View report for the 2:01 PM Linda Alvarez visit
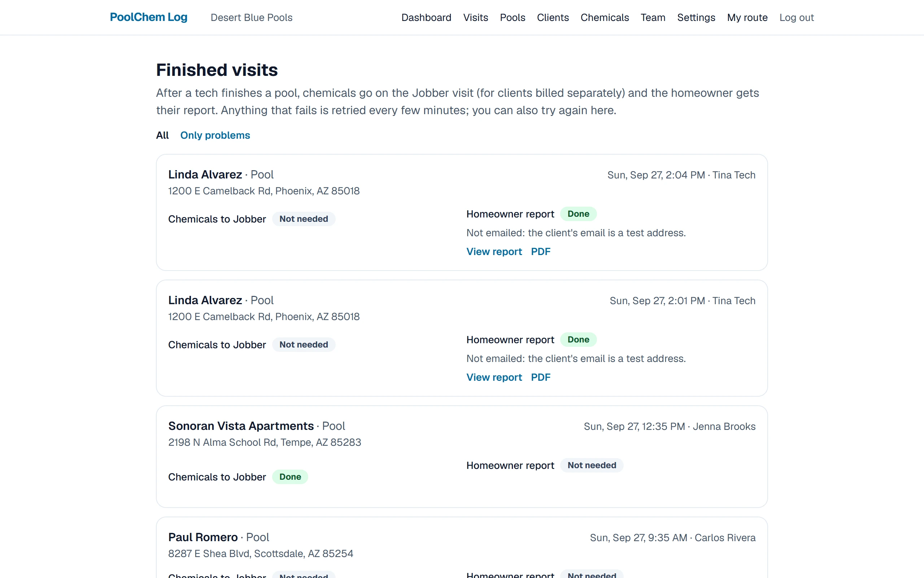 pos(494,377)
